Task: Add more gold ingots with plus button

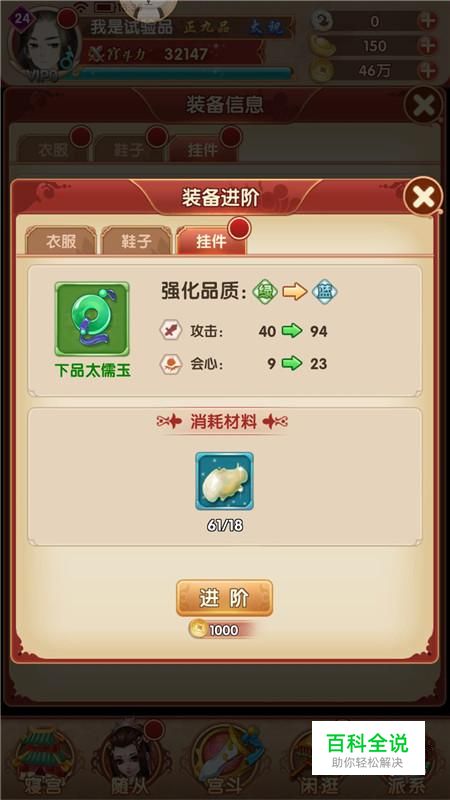Action: click(427, 45)
